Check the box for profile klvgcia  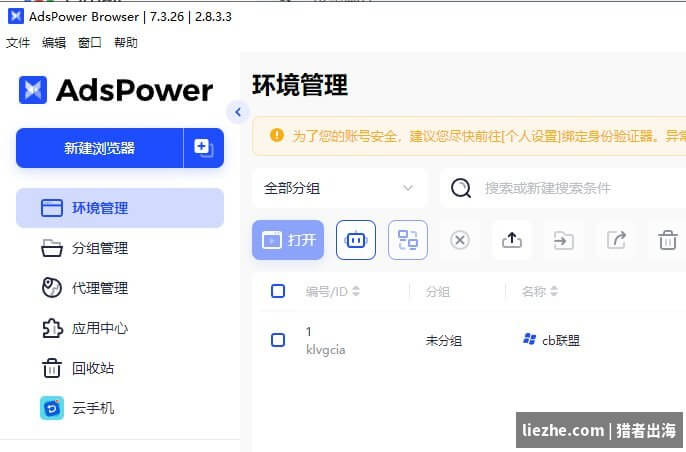tap(278, 340)
